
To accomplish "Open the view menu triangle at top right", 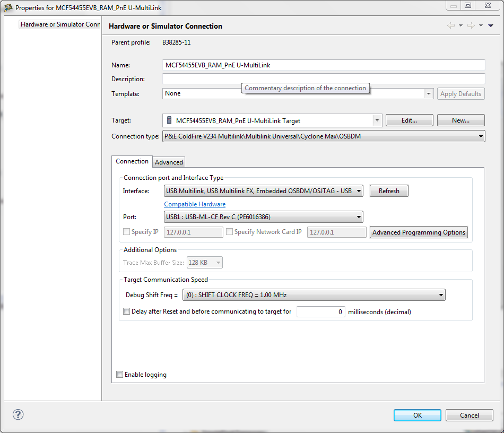I will tap(491, 25).
